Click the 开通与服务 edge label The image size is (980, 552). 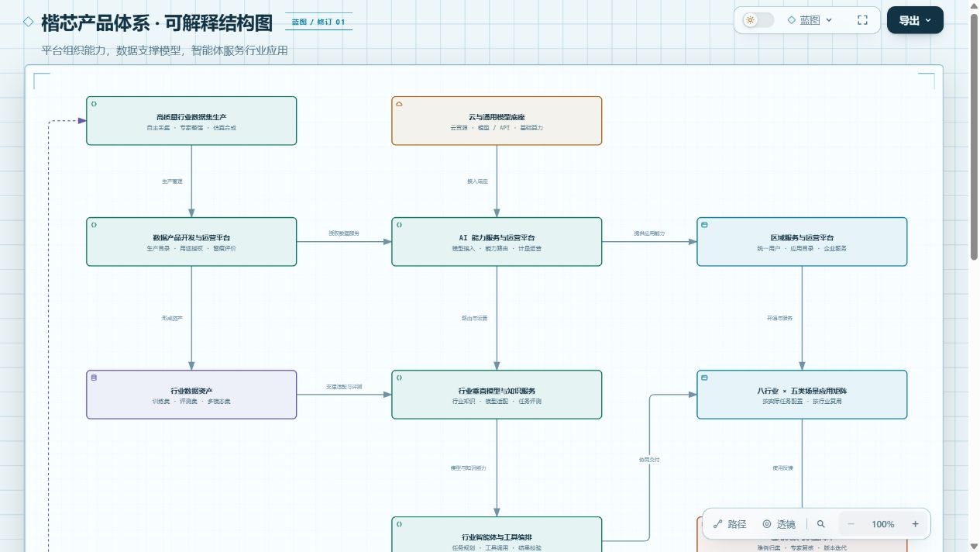click(780, 318)
